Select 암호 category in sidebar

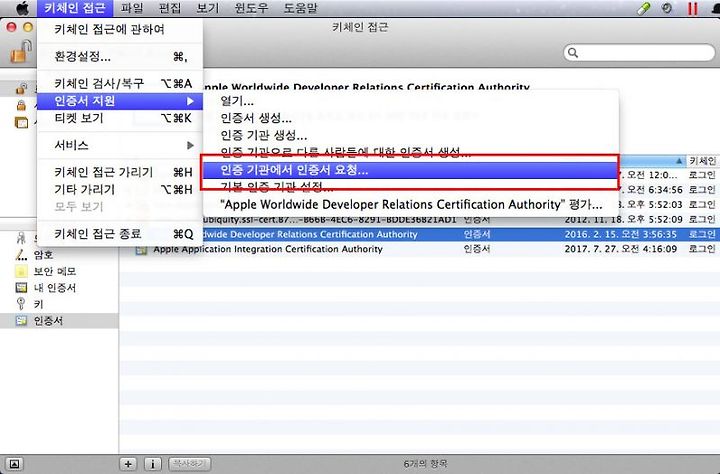pyautogui.click(x=43, y=255)
